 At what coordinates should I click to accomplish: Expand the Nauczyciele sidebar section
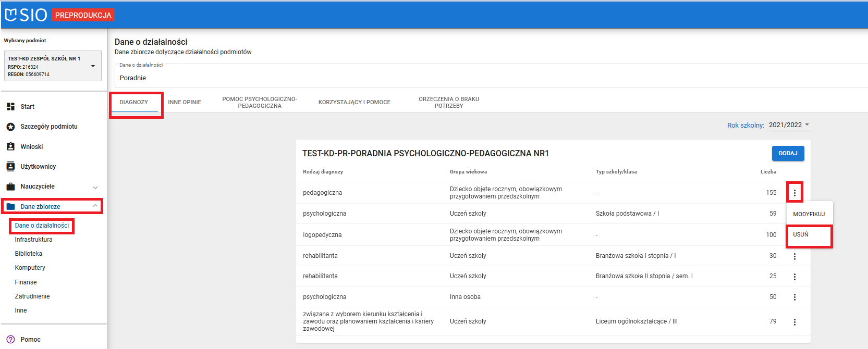(x=95, y=187)
